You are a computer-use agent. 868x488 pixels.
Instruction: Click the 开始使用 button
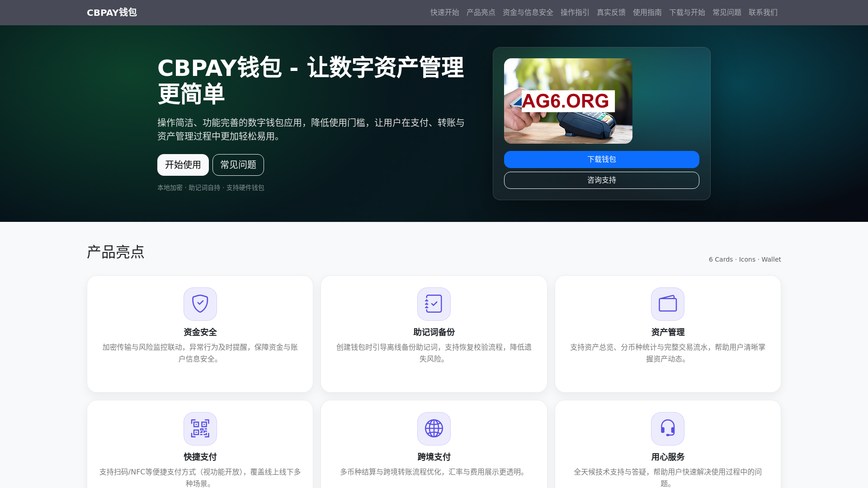(x=183, y=165)
